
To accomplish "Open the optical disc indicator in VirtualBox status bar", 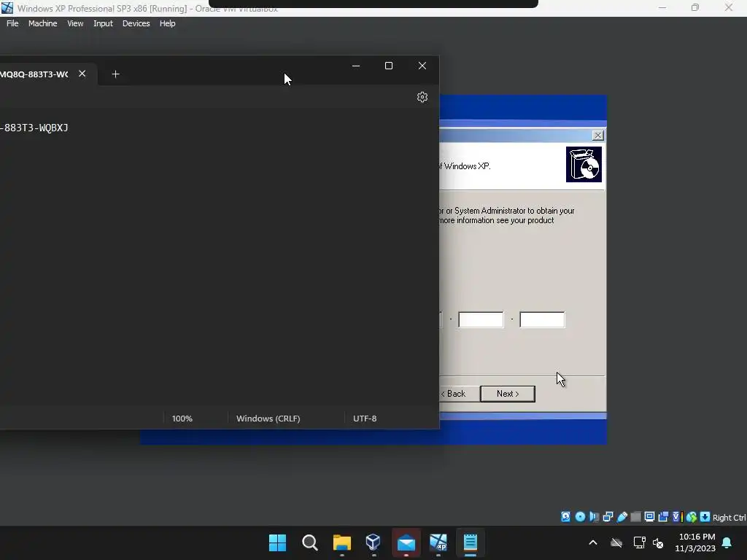I will point(580,517).
